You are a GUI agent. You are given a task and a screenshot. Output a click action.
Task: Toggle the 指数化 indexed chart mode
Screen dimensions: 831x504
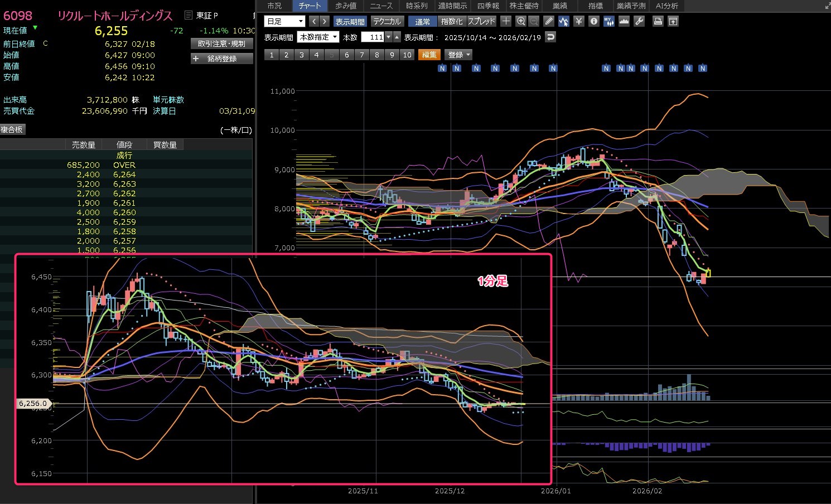(451, 21)
